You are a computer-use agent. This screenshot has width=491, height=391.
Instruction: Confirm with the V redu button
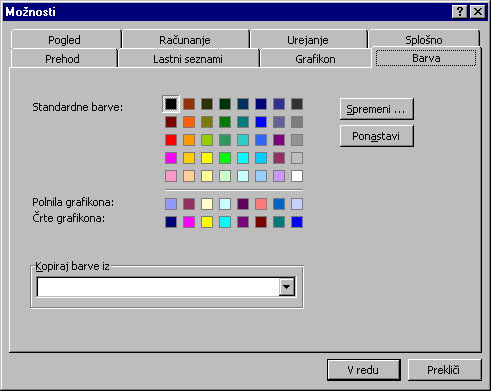point(364,370)
